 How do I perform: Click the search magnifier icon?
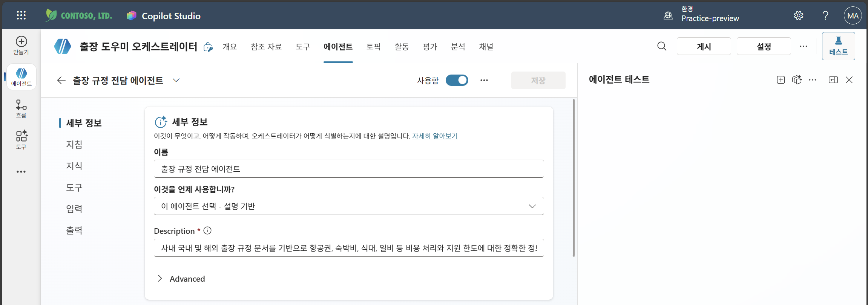(x=662, y=46)
